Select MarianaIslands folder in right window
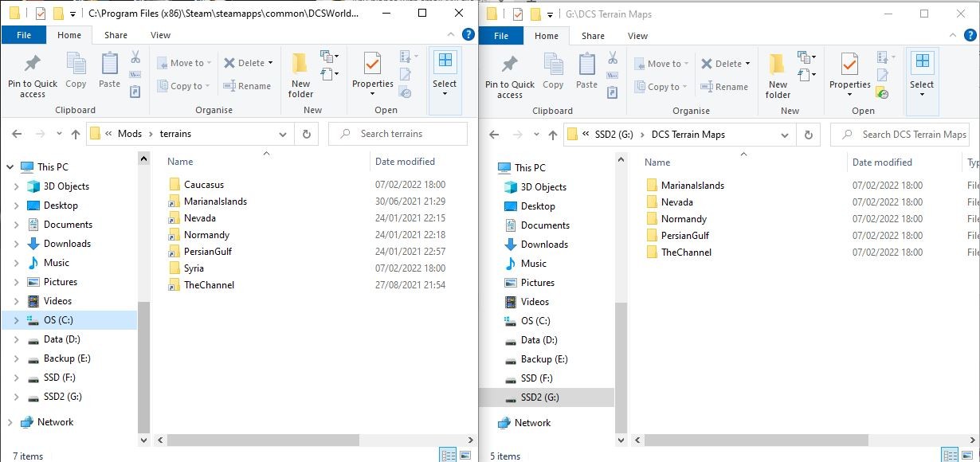 692,186
